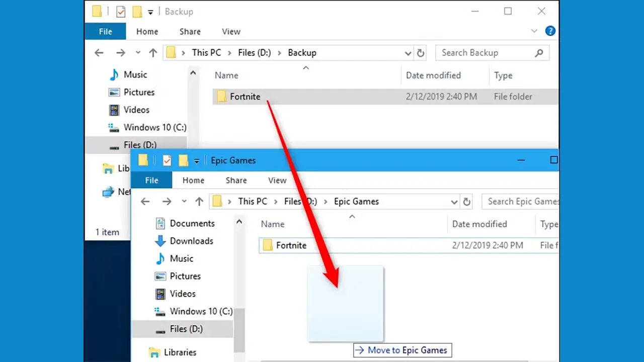Screen dimensions: 644x362
Task: Go forward in the Epic Games window
Action: click(x=167, y=202)
